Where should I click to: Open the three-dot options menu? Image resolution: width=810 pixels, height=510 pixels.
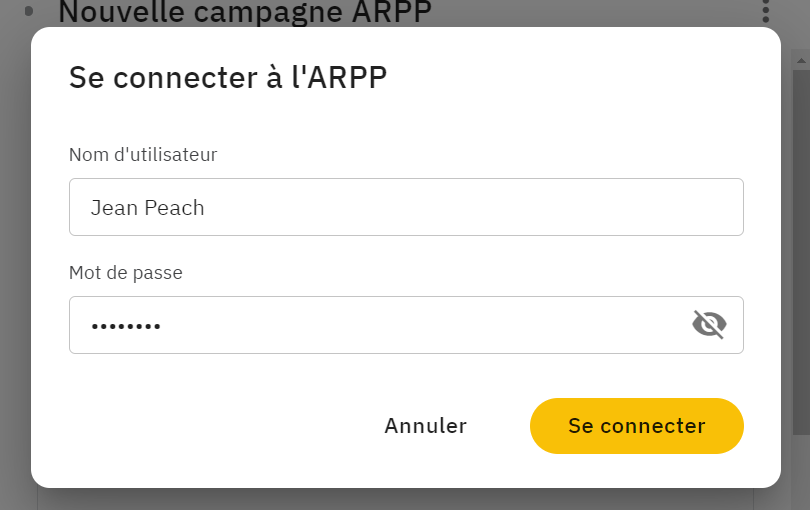click(766, 11)
